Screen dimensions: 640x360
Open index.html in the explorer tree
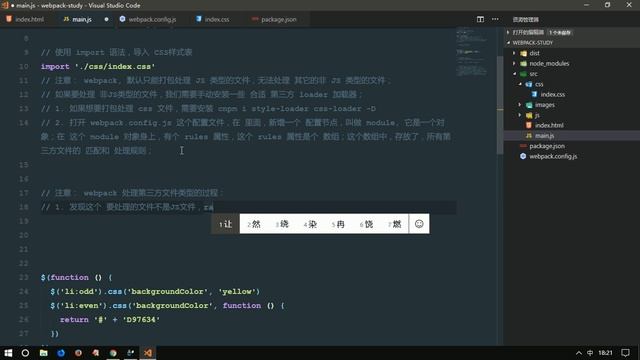(549, 125)
